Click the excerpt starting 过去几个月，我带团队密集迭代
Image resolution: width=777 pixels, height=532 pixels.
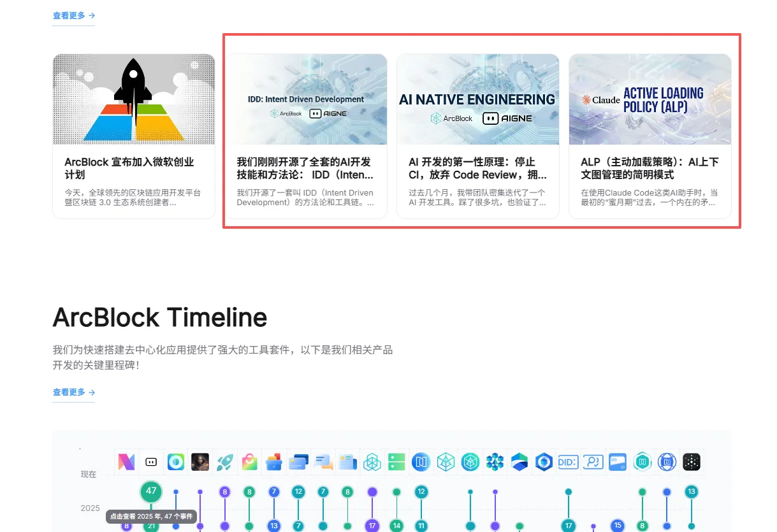pos(477,198)
